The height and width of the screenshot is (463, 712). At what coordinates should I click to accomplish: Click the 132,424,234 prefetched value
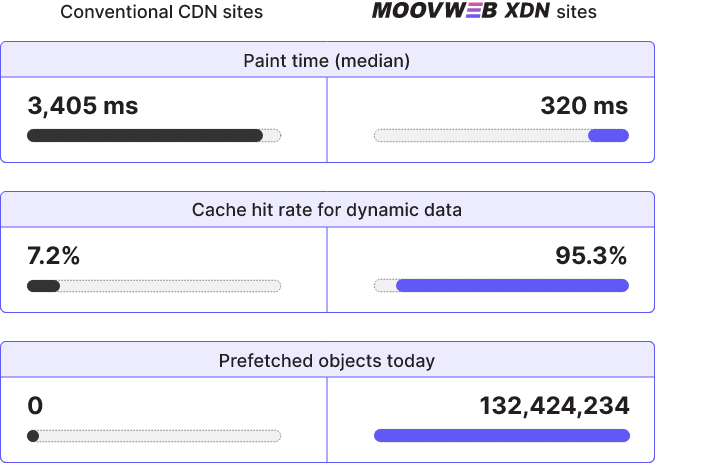point(554,405)
